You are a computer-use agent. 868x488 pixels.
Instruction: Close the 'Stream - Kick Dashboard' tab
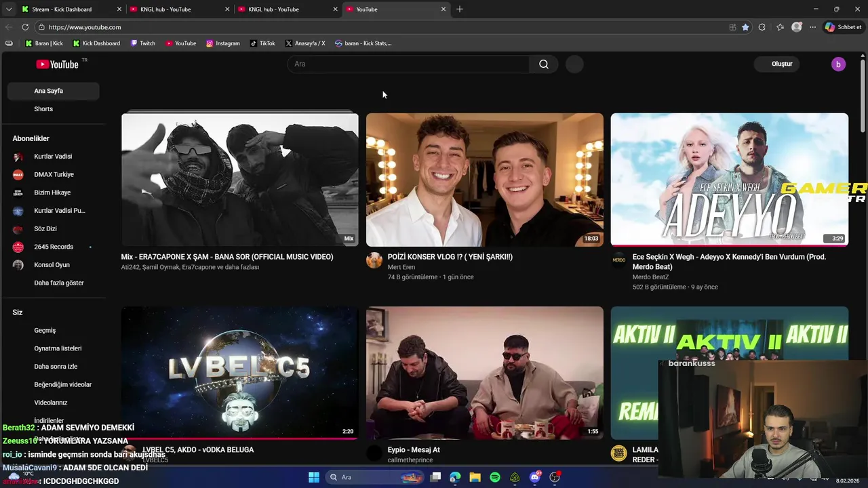(119, 9)
